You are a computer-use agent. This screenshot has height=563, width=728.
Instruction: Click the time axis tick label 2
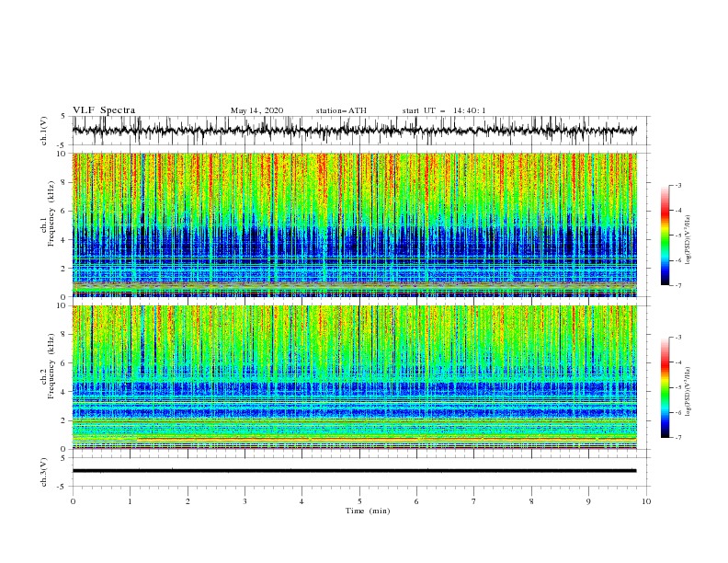click(x=188, y=501)
